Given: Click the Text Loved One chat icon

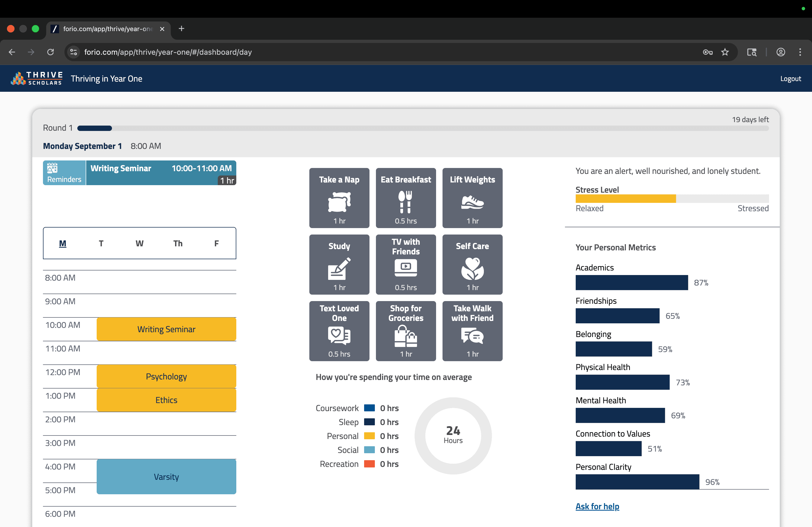Looking at the screenshot, I should [339, 335].
